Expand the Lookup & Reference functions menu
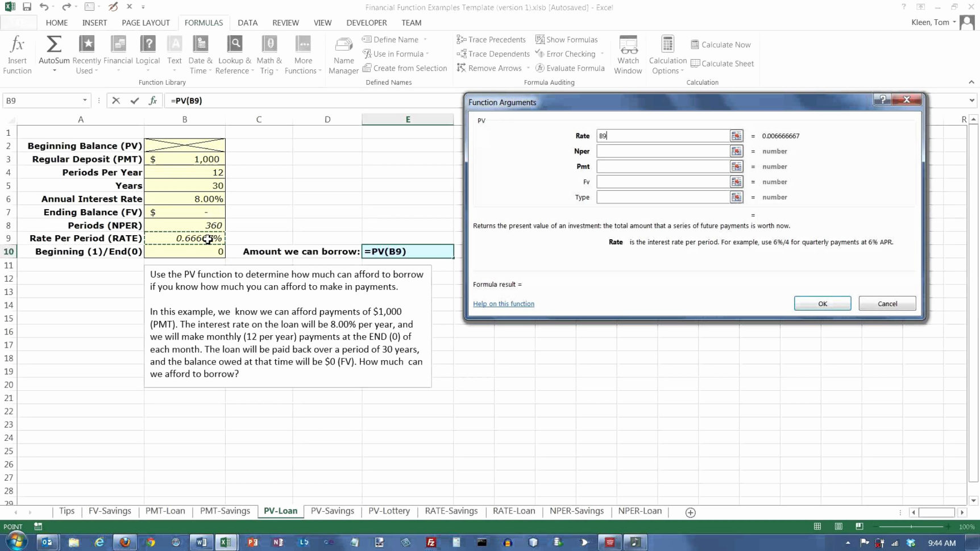The width and height of the screenshot is (980, 551). coord(234,55)
